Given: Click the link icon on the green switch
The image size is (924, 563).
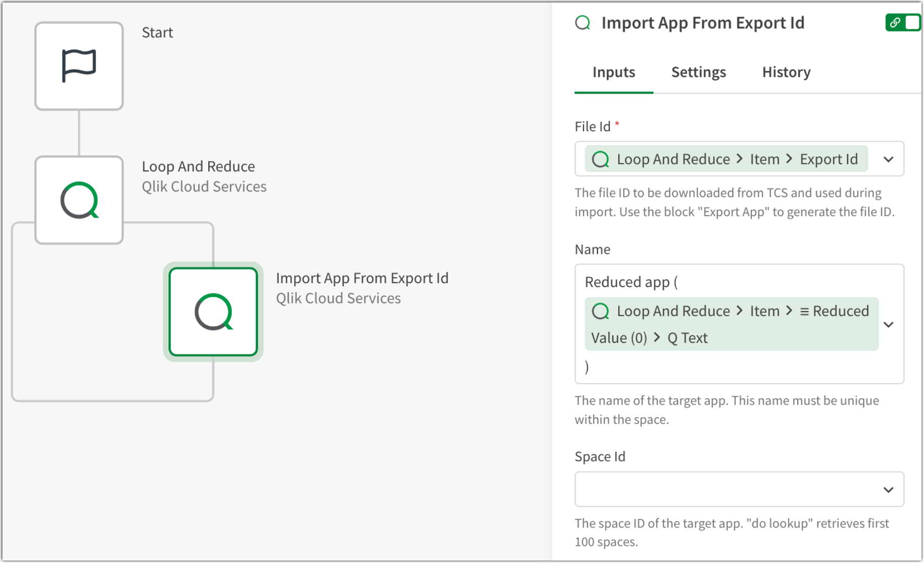Looking at the screenshot, I should (x=895, y=22).
